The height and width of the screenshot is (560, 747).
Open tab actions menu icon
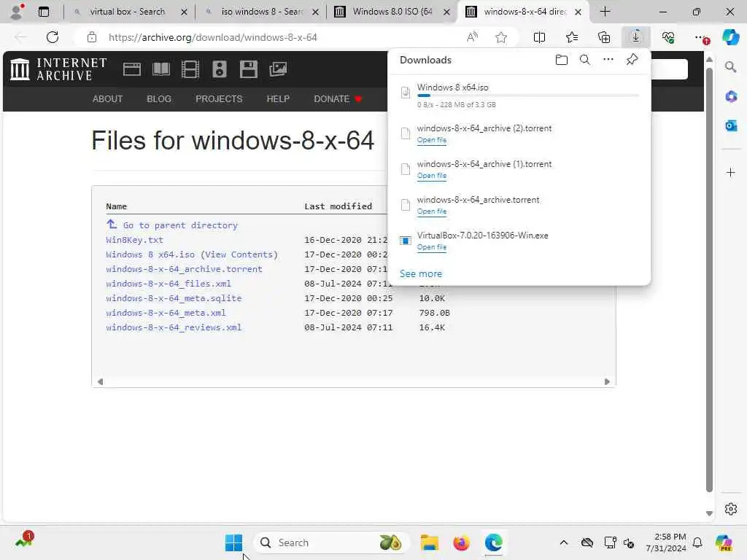43,12
